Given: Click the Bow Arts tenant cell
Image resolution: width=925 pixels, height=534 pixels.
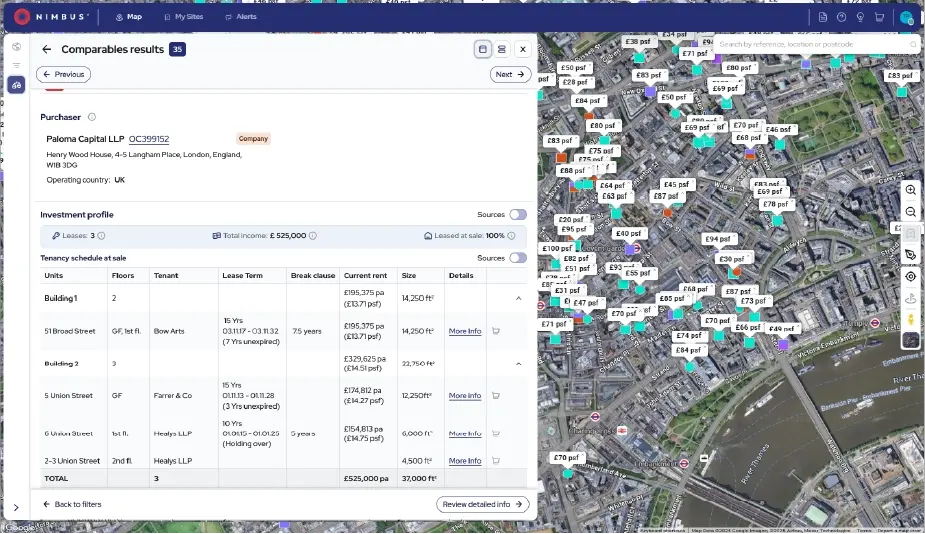Looking at the screenshot, I should coord(169,331).
